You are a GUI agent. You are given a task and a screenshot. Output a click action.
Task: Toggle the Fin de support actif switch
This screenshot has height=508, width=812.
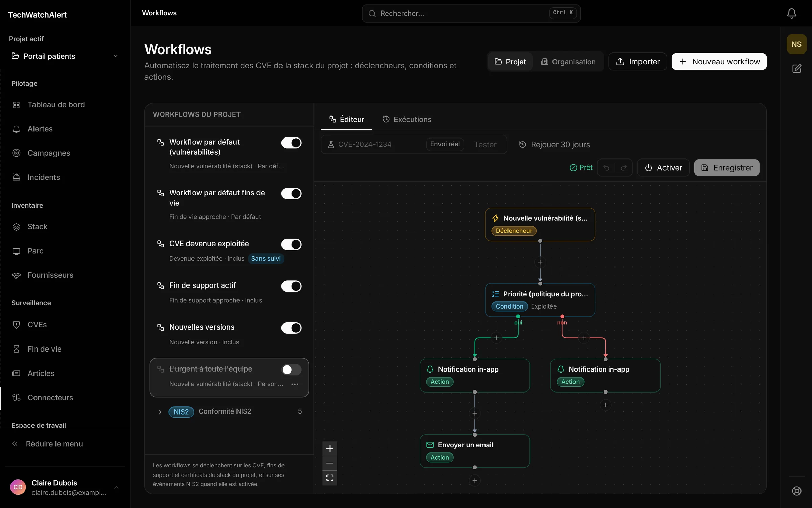[291, 286]
